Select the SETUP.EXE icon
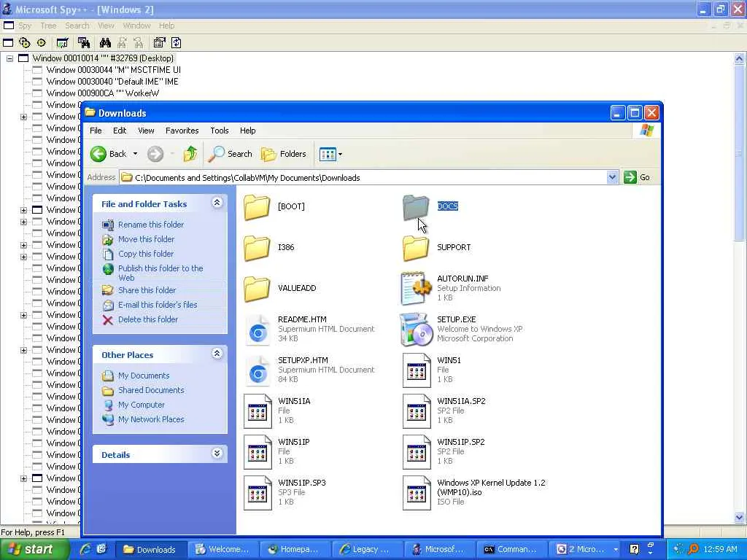This screenshot has height=560, width=747. pyautogui.click(x=415, y=329)
